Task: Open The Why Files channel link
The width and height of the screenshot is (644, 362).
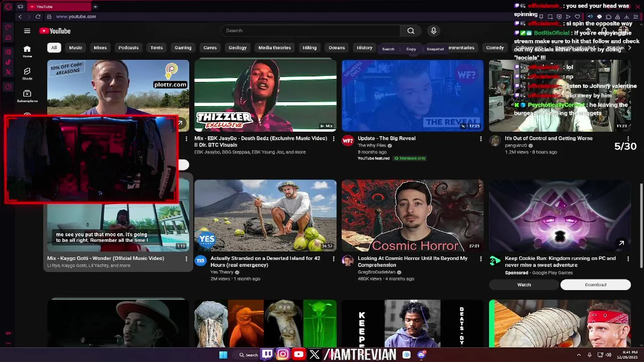Action: point(372,145)
